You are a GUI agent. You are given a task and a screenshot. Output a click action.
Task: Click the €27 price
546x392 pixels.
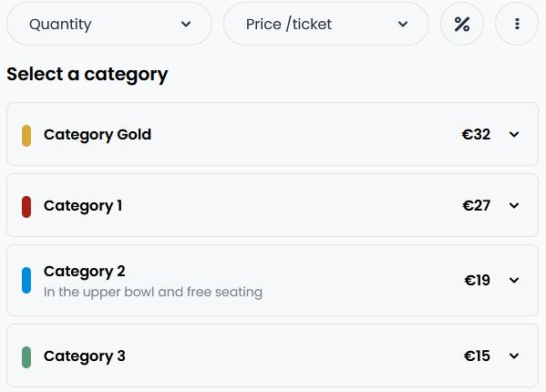(477, 205)
